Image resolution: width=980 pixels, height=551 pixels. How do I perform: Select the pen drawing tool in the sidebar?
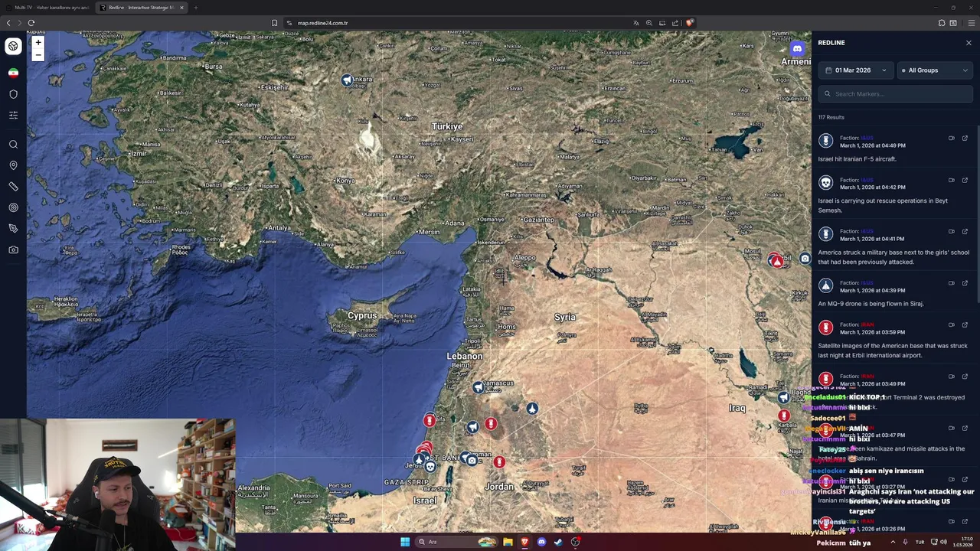[13, 228]
